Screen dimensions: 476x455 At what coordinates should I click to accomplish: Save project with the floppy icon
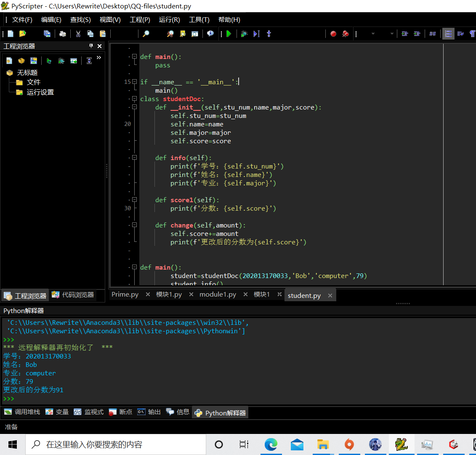coord(33,61)
